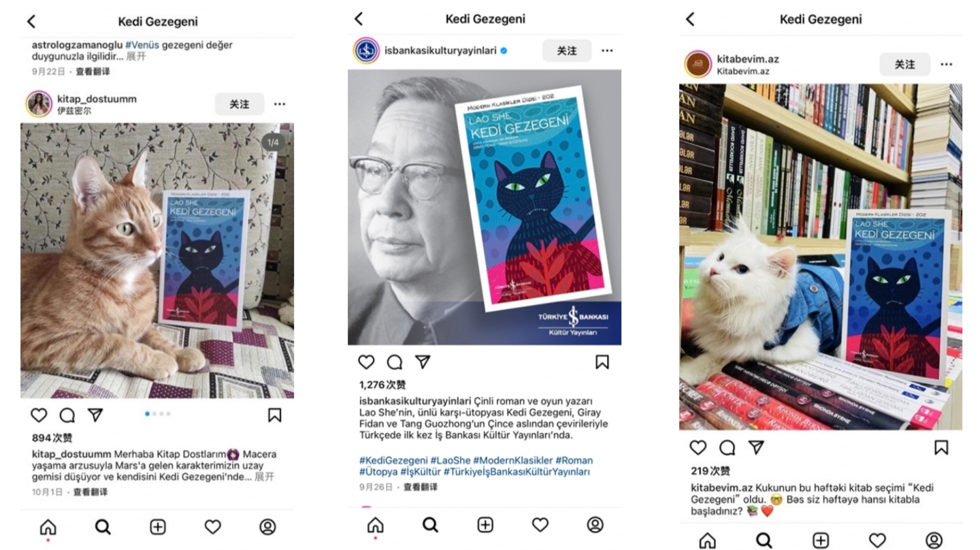Open three-dot menu for kitap_dostuumm post
980x550 pixels.
pos(280,104)
